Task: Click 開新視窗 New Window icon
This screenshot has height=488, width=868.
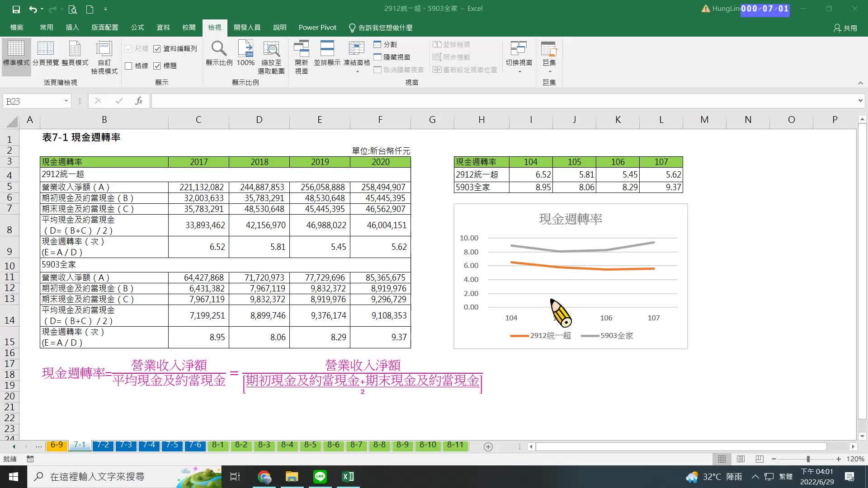Action: [302, 58]
